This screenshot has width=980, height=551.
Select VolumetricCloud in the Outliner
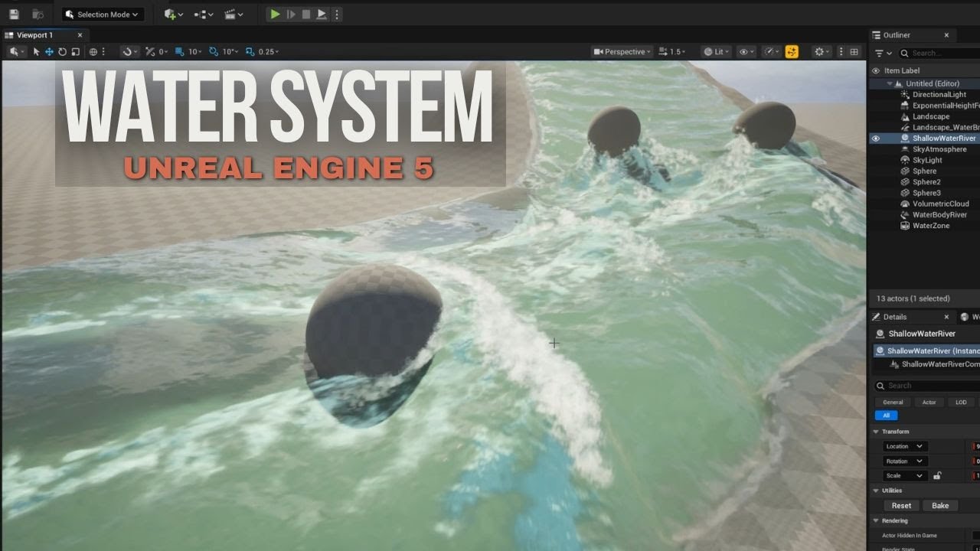941,204
